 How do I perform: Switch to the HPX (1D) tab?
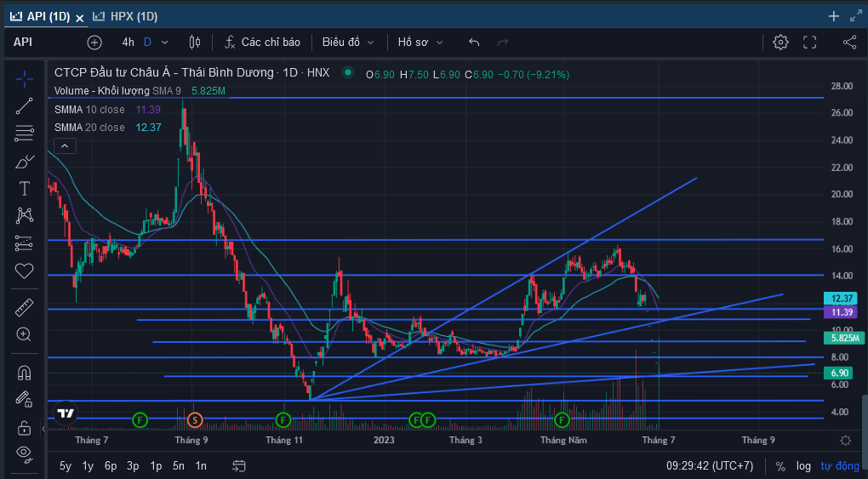pyautogui.click(x=126, y=17)
